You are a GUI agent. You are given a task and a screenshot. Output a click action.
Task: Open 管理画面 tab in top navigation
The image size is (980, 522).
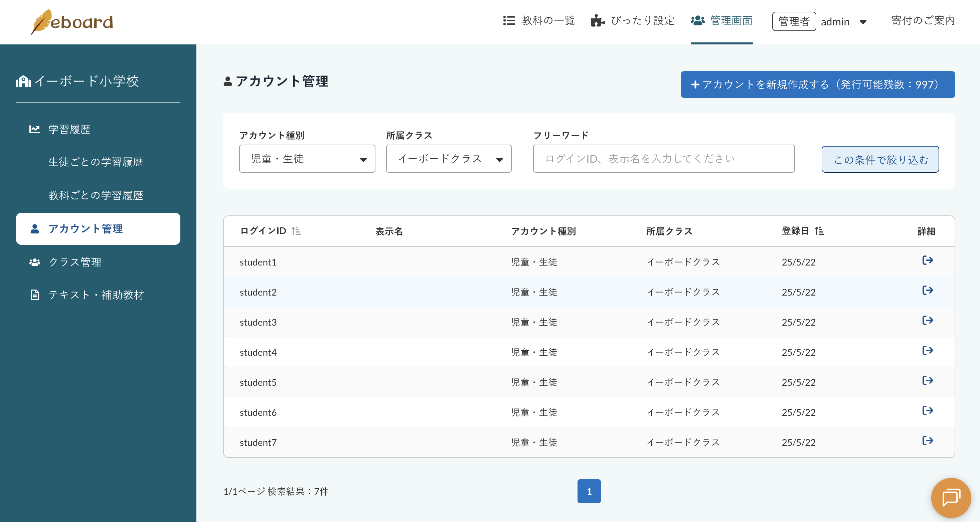coord(721,21)
